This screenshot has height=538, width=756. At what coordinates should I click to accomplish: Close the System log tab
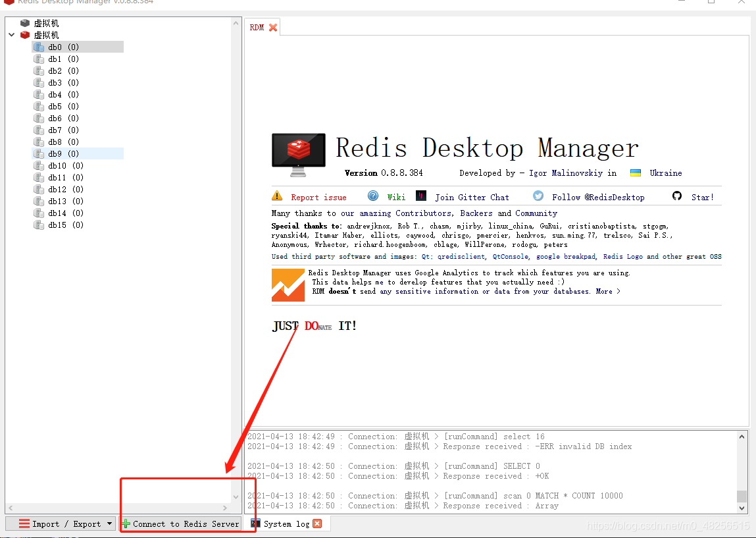click(x=317, y=524)
